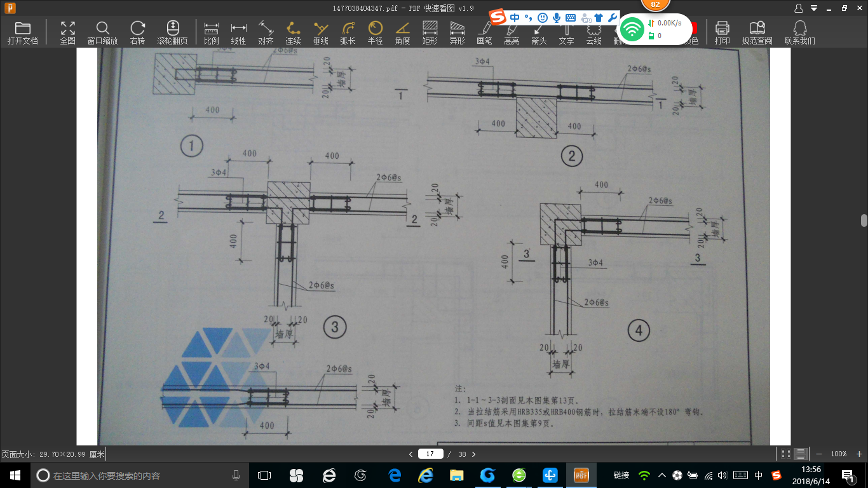
Task: Select the 线性 linear measure tool
Action: 238,33
